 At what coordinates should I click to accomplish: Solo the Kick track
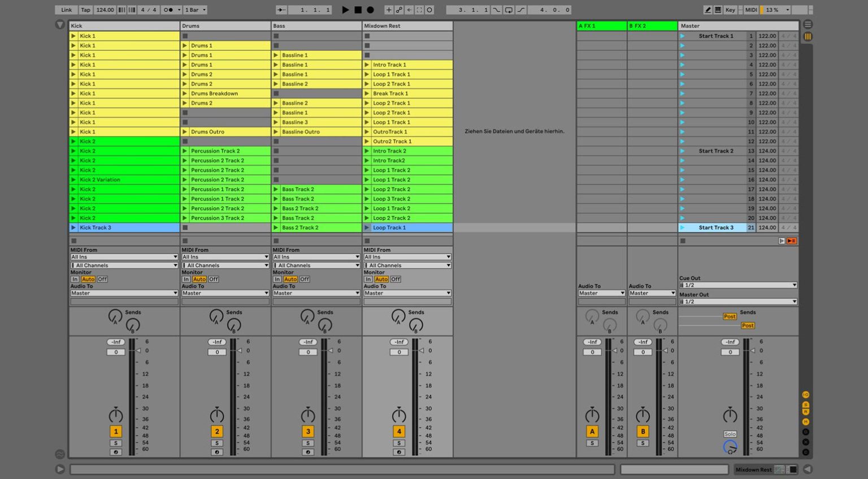116,443
